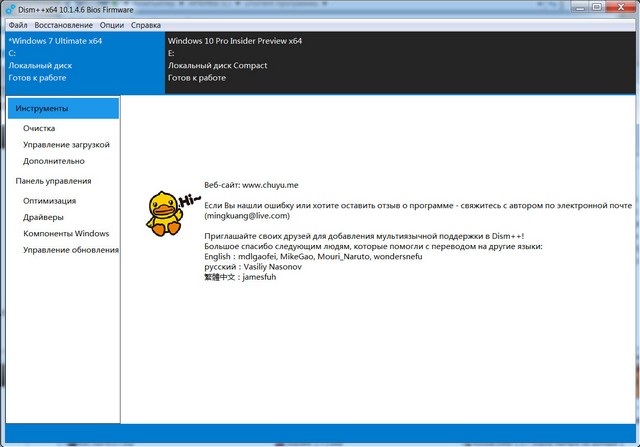Viewport: 640px width, 447px height.
Task: Open Очистка in the sidebar
Action: 40,129
